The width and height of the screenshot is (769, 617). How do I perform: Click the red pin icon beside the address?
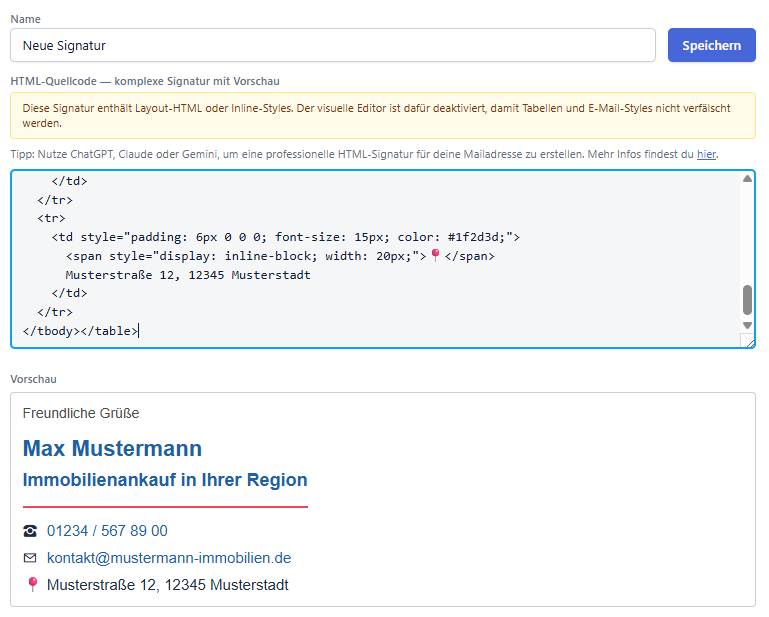32,584
